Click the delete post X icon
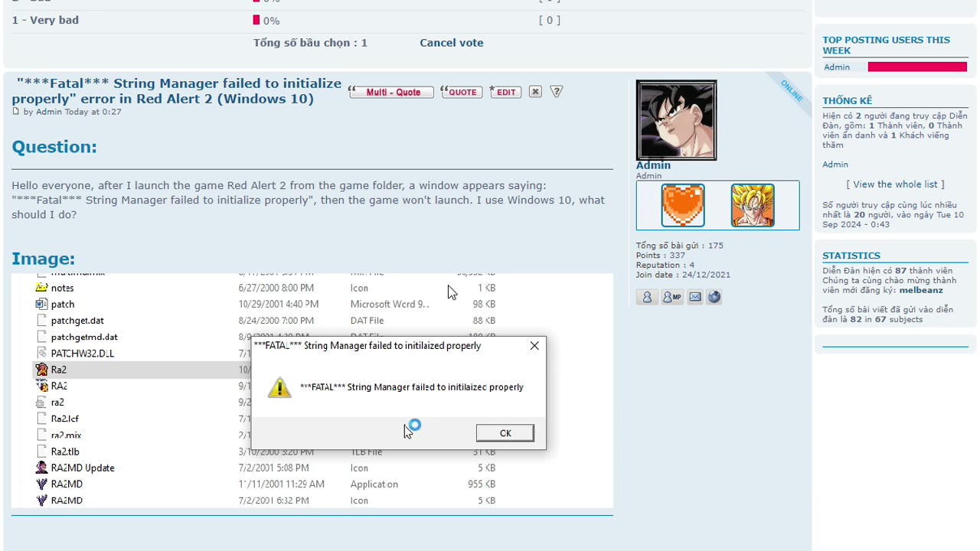This screenshot has height=551, width=980. [x=535, y=92]
